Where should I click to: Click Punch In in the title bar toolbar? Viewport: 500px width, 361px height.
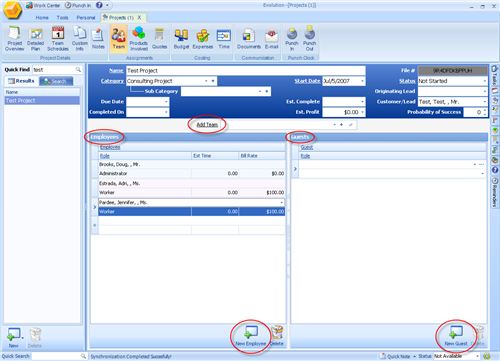(x=78, y=5)
